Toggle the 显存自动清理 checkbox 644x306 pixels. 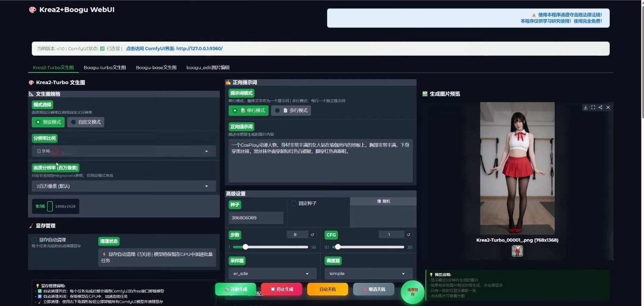(35, 240)
